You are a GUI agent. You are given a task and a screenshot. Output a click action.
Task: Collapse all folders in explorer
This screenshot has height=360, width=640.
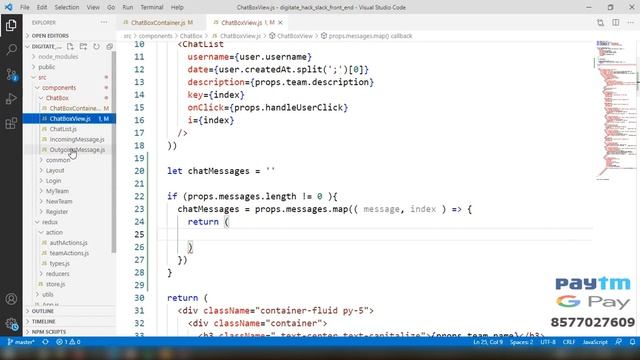[109, 47]
